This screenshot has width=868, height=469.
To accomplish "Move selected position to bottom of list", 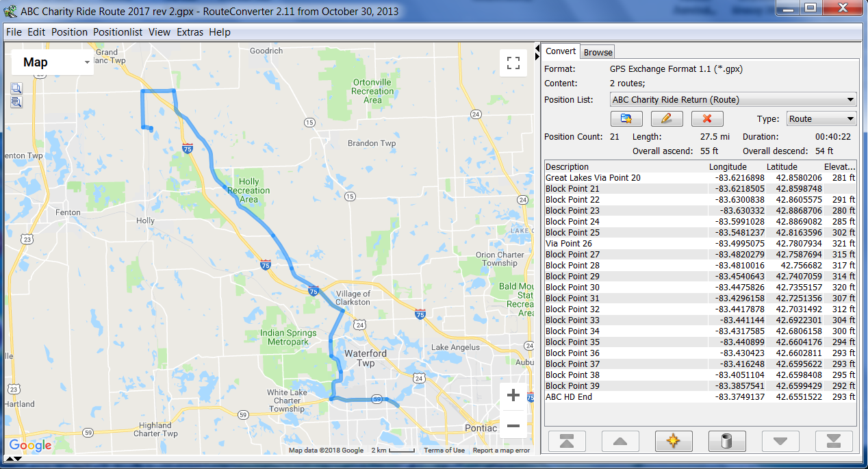I will [x=834, y=442].
